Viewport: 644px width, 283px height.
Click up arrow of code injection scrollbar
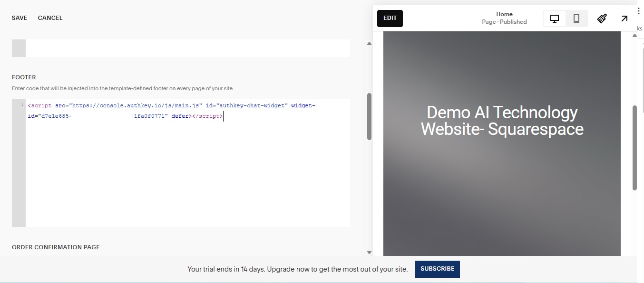[x=369, y=44]
